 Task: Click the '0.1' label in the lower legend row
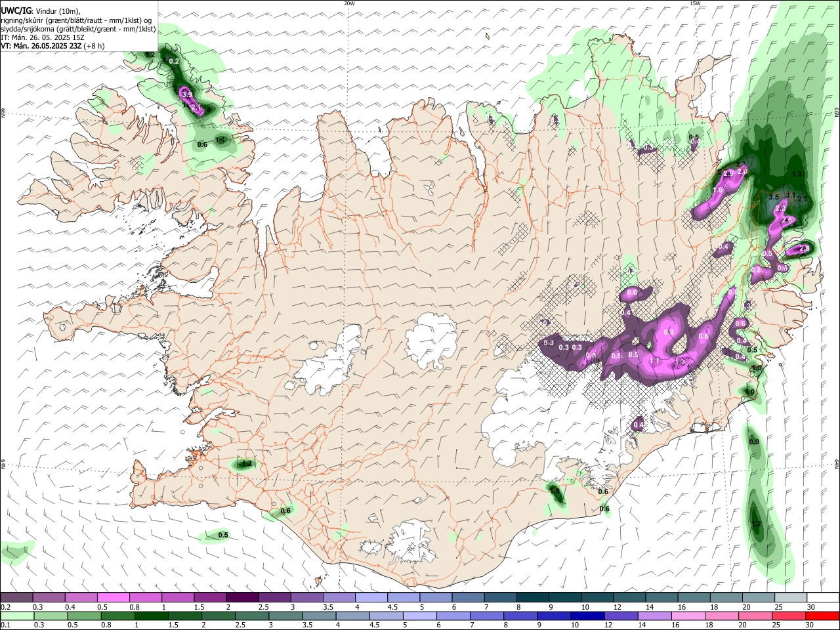click(x=6, y=625)
